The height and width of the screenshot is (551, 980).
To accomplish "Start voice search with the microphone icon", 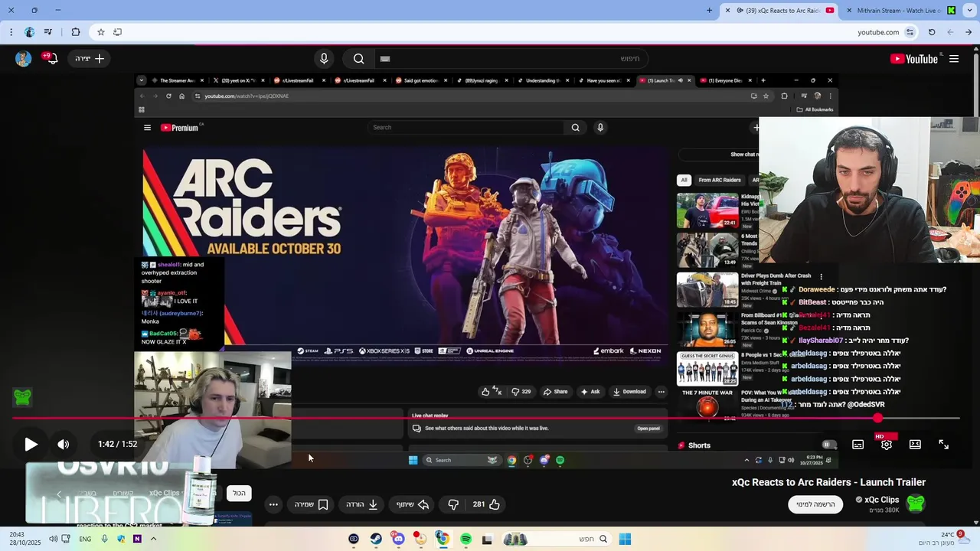I will (324, 59).
